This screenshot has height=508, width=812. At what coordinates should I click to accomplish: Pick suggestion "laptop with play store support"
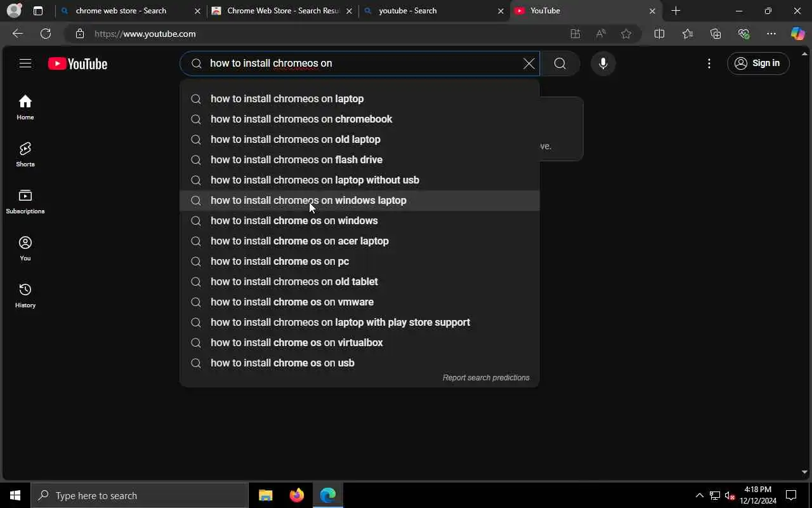point(360,322)
